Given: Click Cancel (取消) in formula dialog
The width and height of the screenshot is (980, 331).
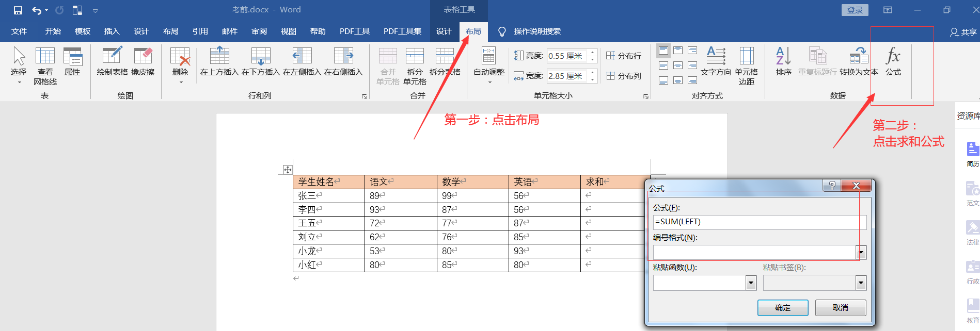Looking at the screenshot, I should (x=841, y=308).
